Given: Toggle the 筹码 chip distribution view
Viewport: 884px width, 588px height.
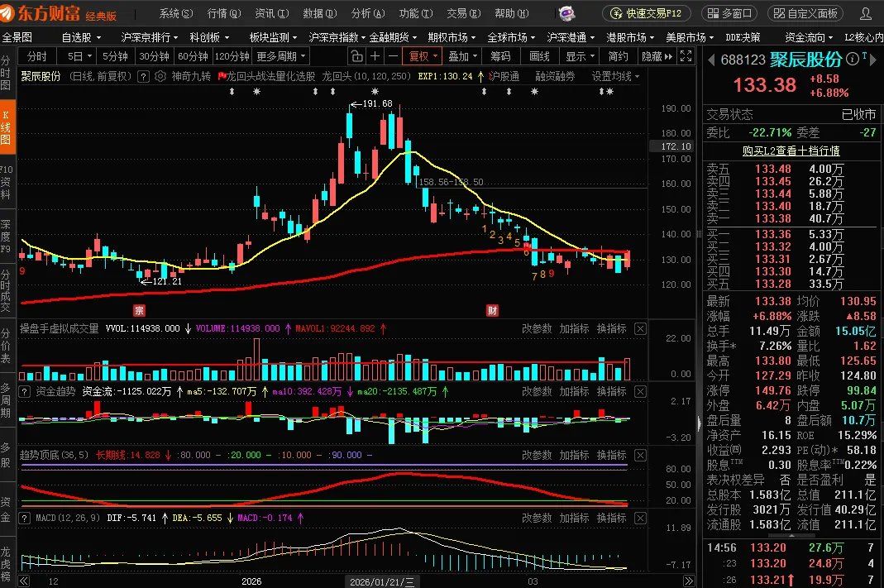Looking at the screenshot, I should coord(500,56).
